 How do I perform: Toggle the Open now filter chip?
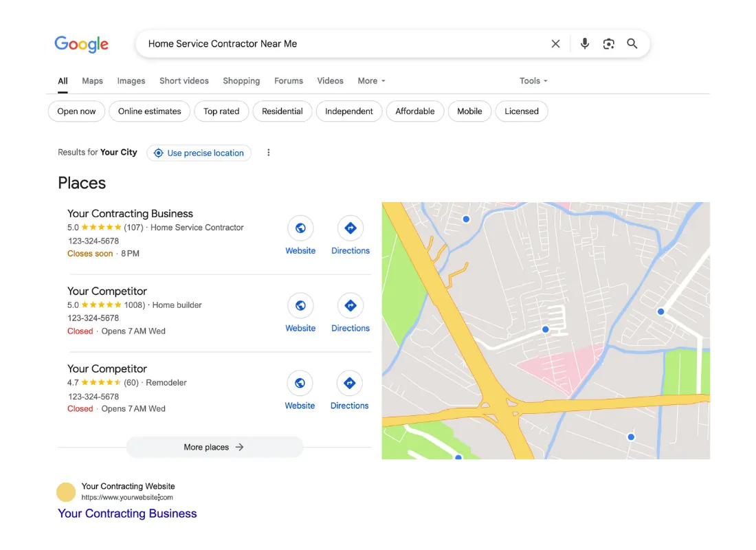pos(77,111)
